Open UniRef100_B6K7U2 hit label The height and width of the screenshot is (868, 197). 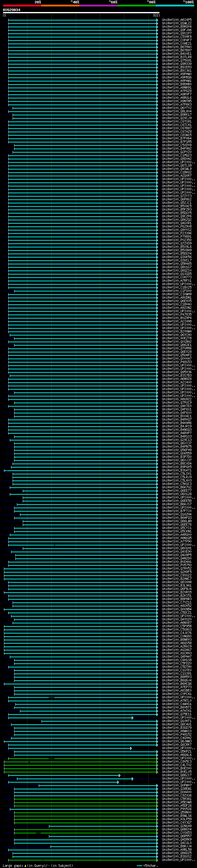[x=177, y=487]
